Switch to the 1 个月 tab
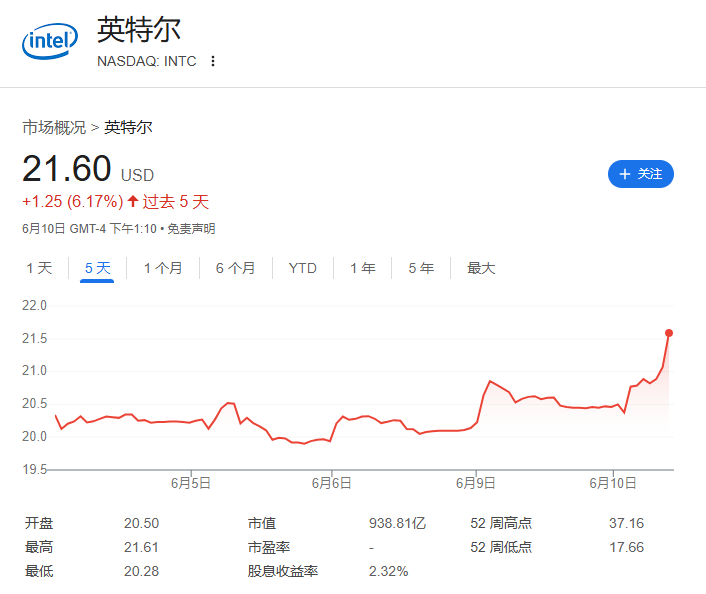The width and height of the screenshot is (706, 594). 163,268
